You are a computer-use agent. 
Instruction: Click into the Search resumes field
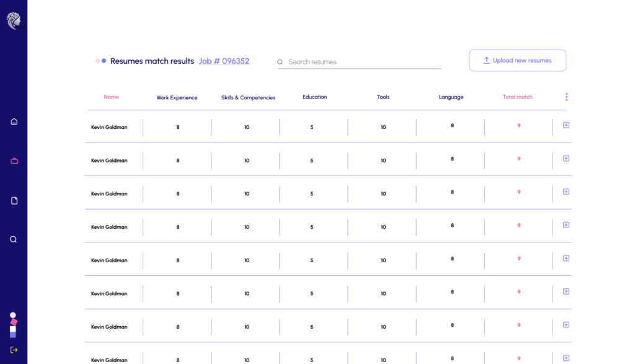pos(363,62)
